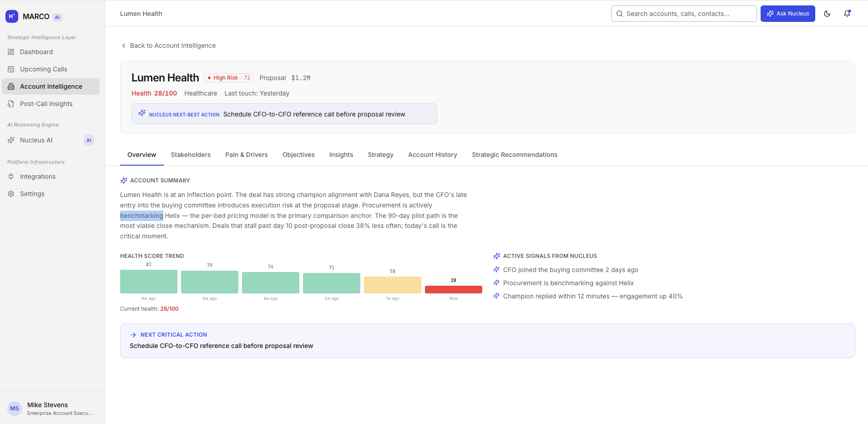This screenshot has height=424, width=868.
Task: Open the Strategy tab
Action: [x=381, y=155]
